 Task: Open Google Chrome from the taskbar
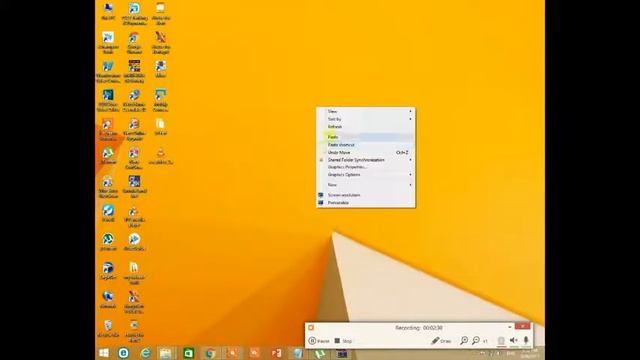pyautogui.click(x=211, y=353)
